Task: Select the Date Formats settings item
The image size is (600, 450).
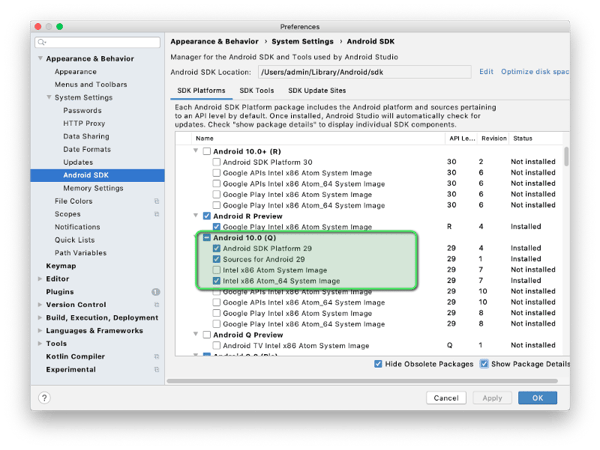Action: 87,150
